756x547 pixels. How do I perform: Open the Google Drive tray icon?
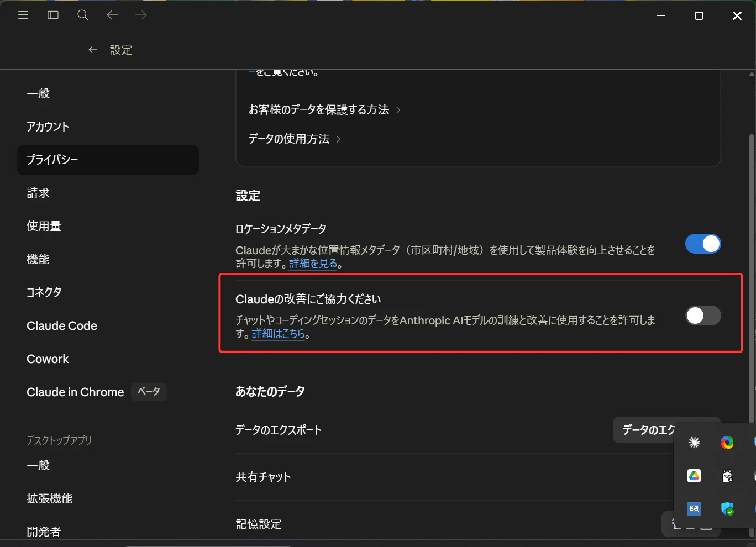click(x=694, y=475)
